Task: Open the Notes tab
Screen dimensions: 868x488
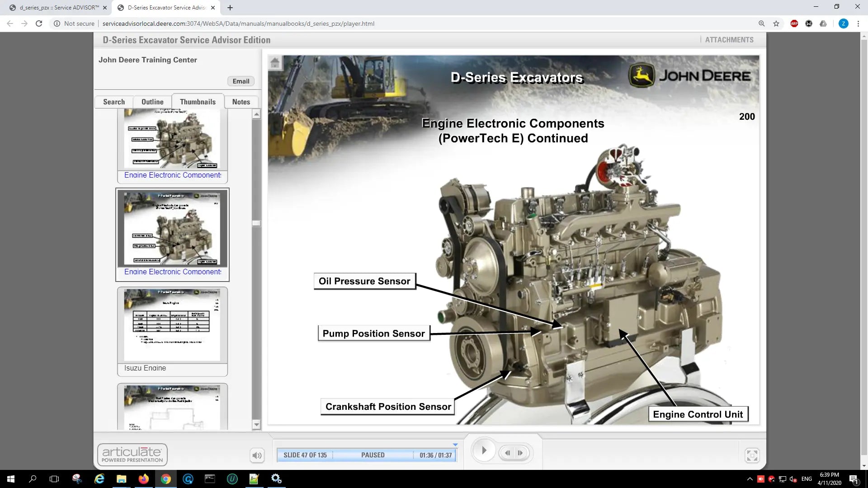Action: pyautogui.click(x=241, y=102)
